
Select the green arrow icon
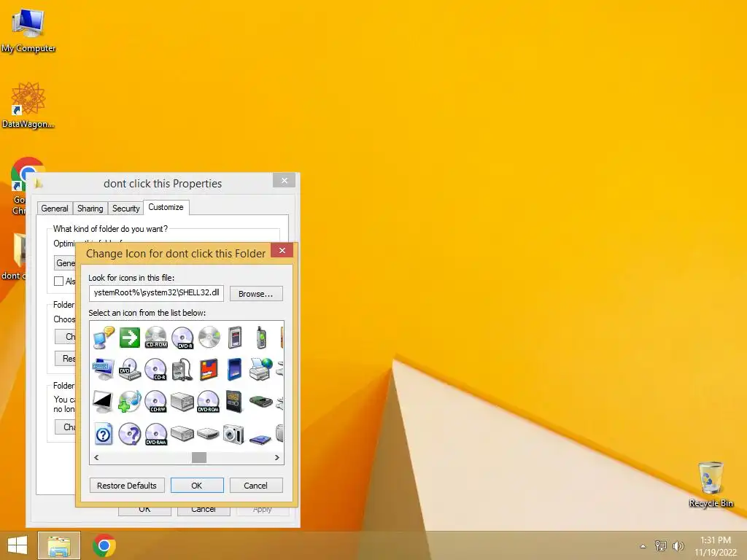[x=130, y=338]
